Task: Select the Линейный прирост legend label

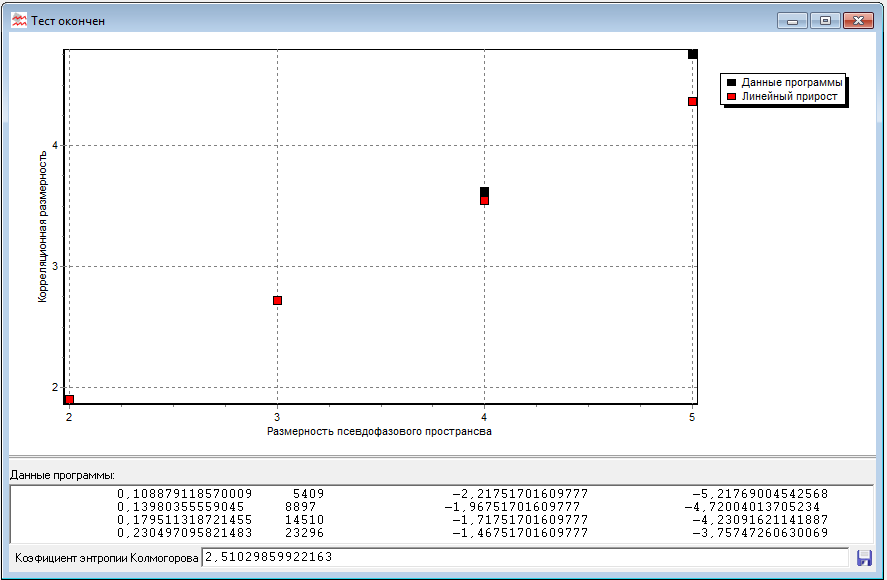Action: 789,96
